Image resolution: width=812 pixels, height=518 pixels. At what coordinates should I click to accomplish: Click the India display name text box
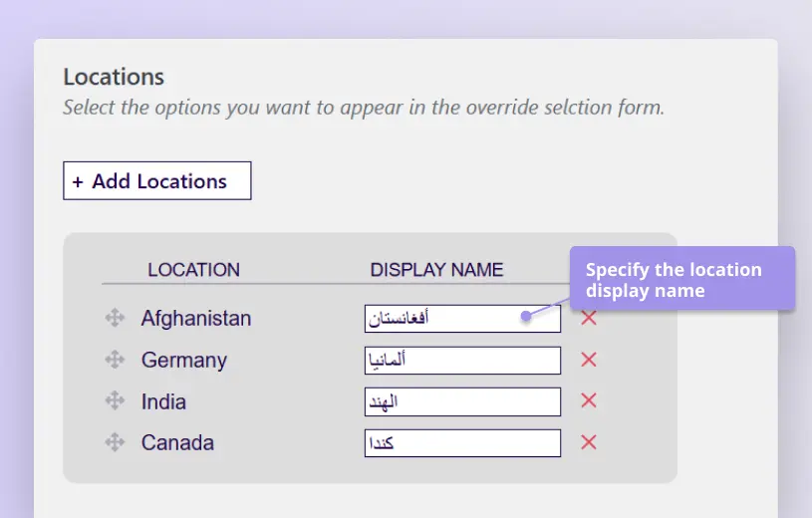pos(462,402)
